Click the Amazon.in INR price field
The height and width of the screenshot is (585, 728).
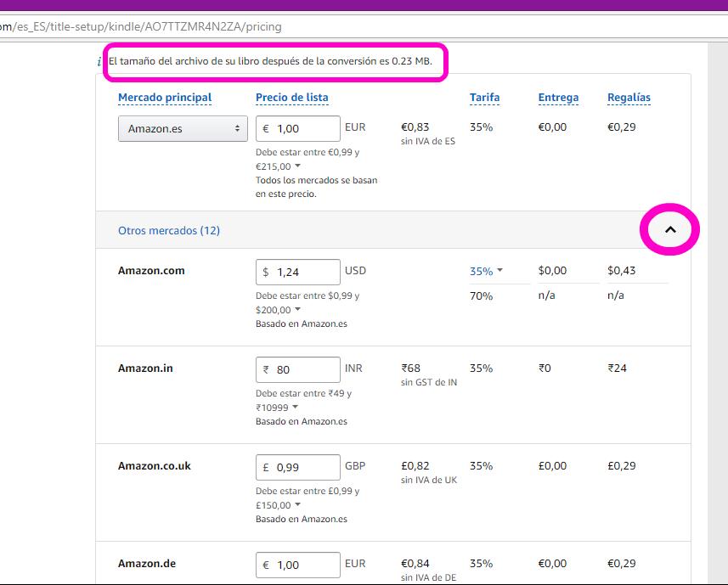point(304,369)
